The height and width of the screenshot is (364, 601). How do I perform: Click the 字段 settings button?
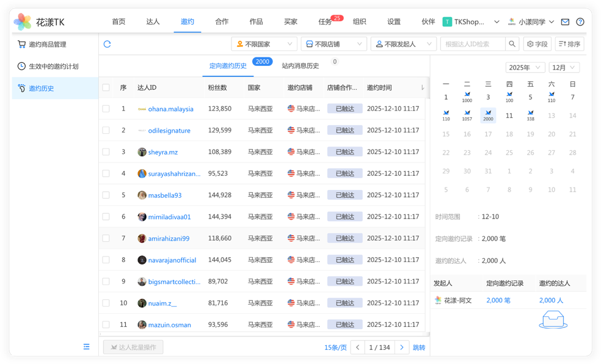tap(537, 44)
